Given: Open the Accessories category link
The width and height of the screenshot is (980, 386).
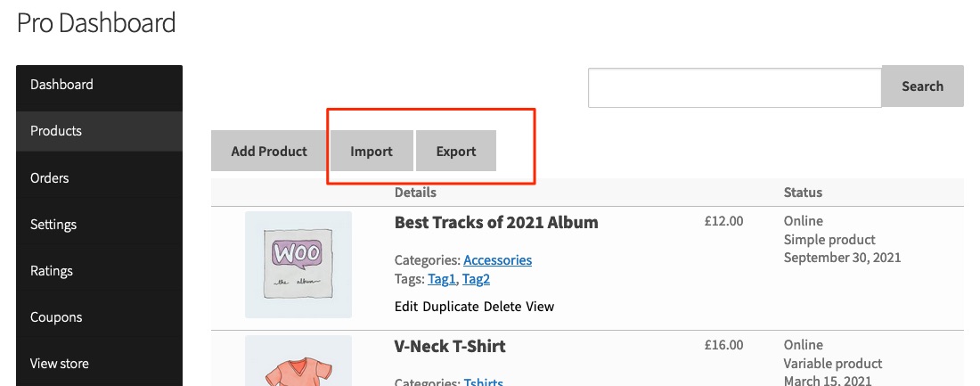Looking at the screenshot, I should (497, 260).
